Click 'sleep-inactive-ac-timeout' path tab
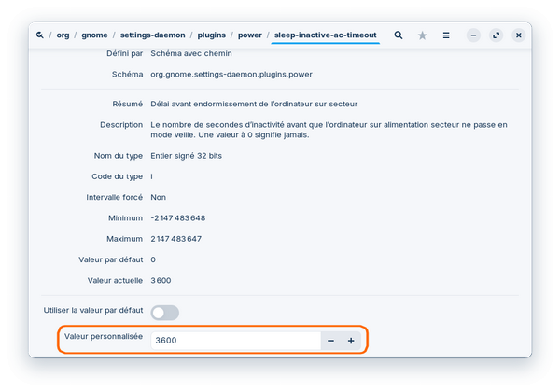The height and width of the screenshot is (392, 560). click(x=326, y=35)
